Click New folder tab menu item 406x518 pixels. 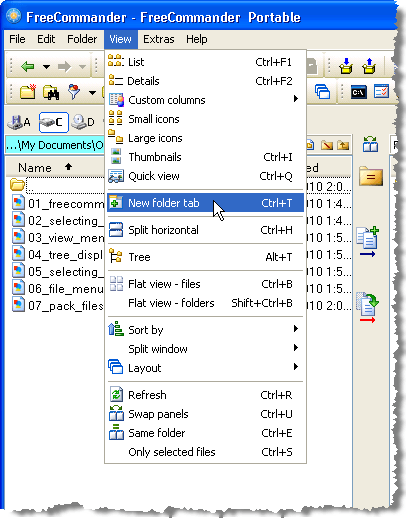click(x=205, y=203)
